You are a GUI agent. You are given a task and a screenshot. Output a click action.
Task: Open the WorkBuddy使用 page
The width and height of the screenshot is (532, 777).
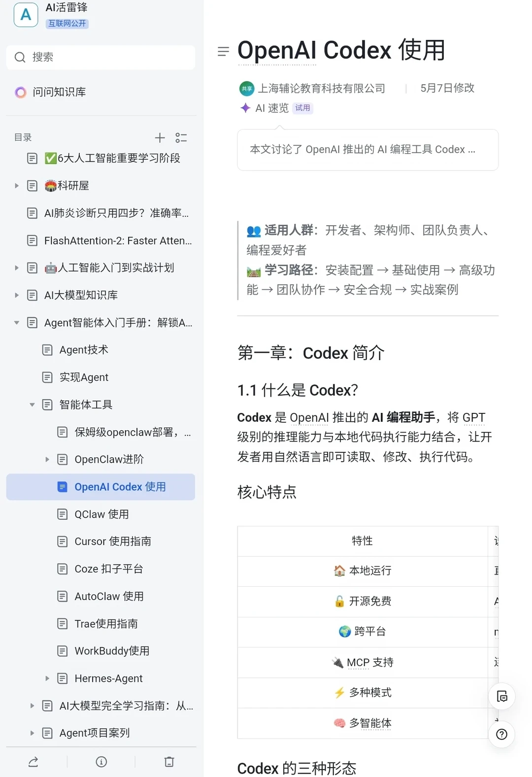pos(112,651)
